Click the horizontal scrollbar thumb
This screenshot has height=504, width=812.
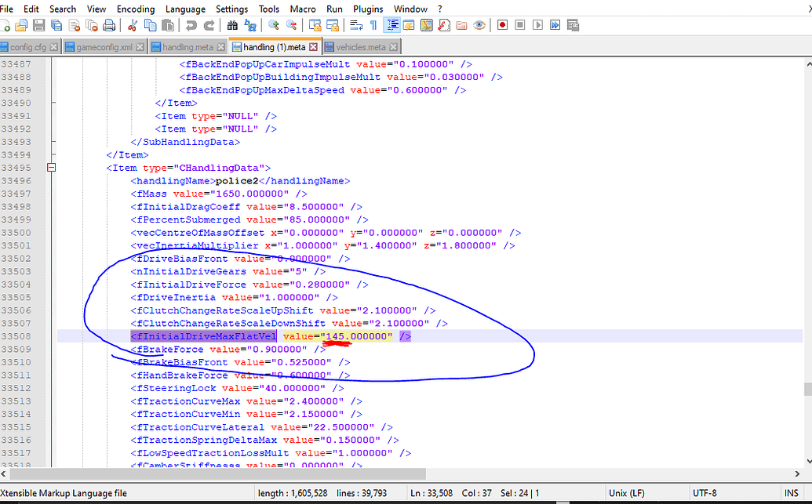(217, 473)
